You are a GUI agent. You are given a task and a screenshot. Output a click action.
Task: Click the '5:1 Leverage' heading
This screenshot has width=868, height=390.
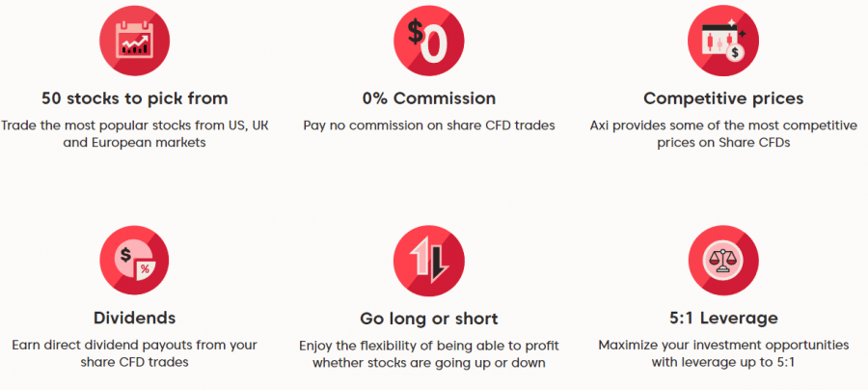(723, 318)
